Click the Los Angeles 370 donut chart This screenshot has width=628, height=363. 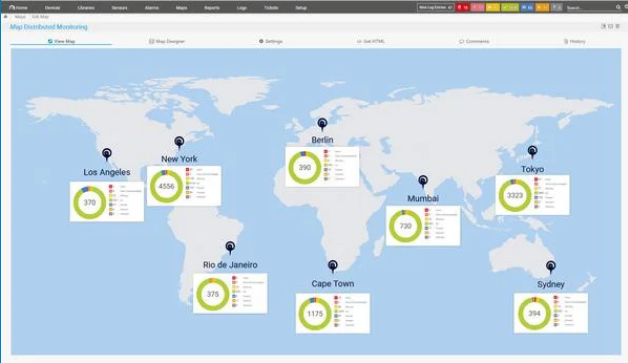click(89, 203)
